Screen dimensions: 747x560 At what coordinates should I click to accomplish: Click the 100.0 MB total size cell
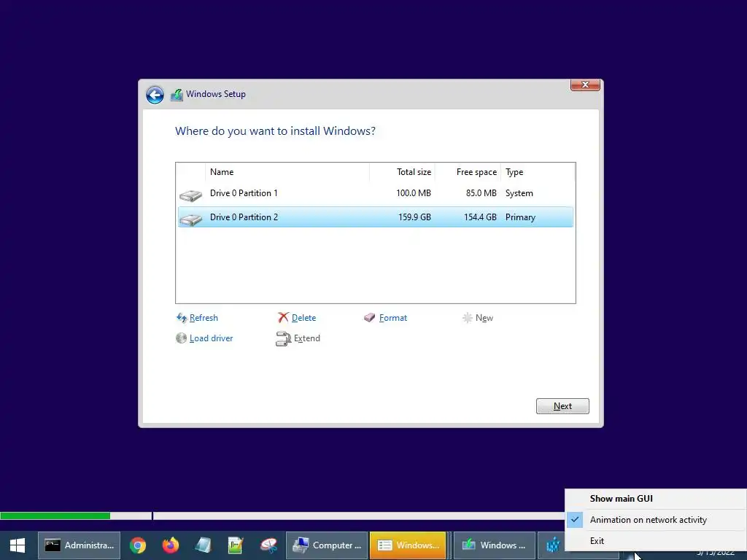click(x=414, y=193)
